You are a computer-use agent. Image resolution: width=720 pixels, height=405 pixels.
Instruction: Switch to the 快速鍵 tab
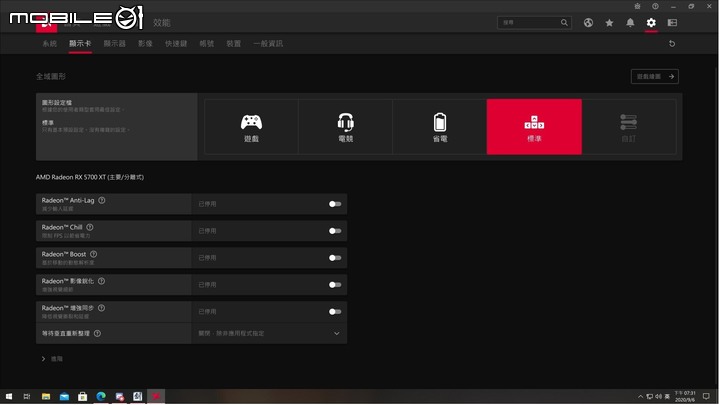click(x=176, y=44)
